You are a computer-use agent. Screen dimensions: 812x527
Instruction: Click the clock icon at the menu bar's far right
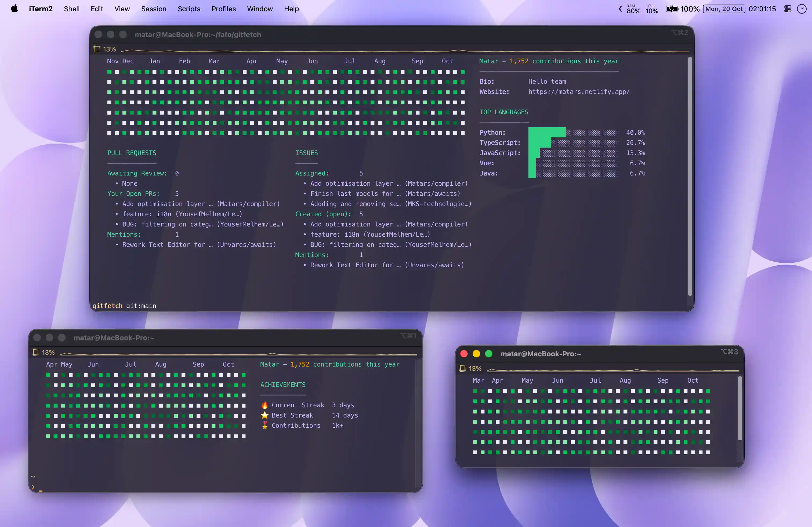[802, 9]
